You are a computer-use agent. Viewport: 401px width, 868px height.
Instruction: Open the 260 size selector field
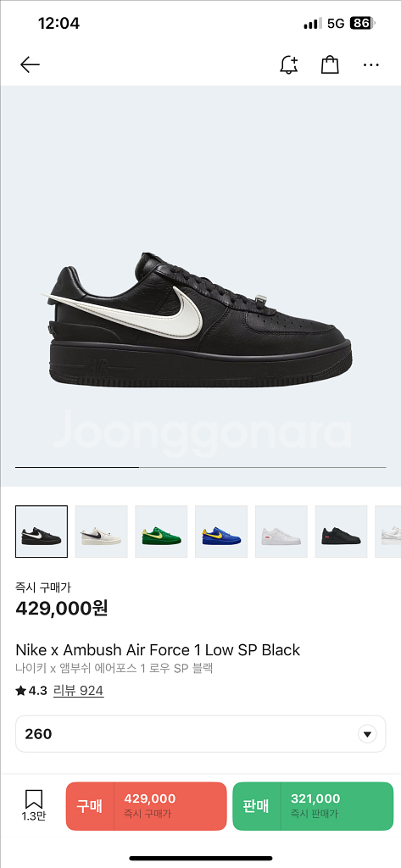click(x=200, y=734)
